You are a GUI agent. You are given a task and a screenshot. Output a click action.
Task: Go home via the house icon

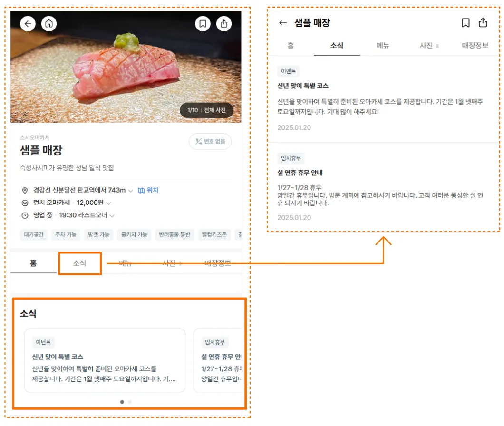[49, 24]
